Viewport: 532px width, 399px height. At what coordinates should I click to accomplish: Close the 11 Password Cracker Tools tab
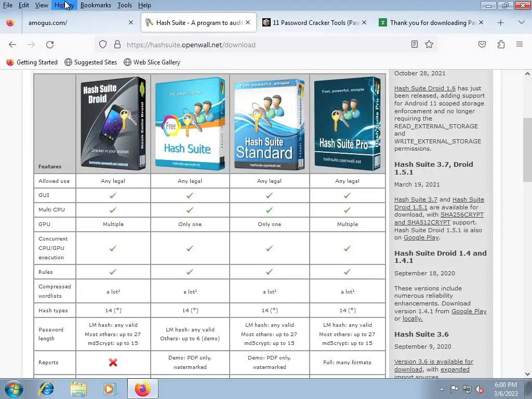click(364, 22)
